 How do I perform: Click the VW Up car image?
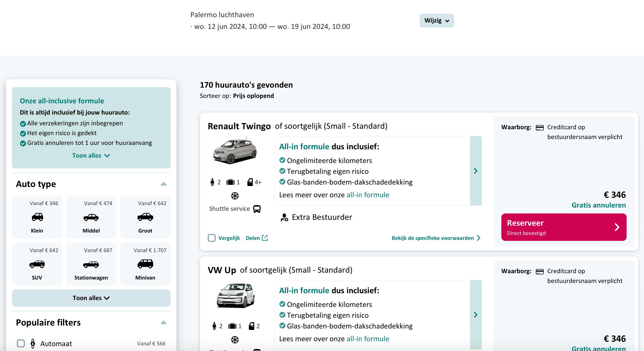(235, 294)
